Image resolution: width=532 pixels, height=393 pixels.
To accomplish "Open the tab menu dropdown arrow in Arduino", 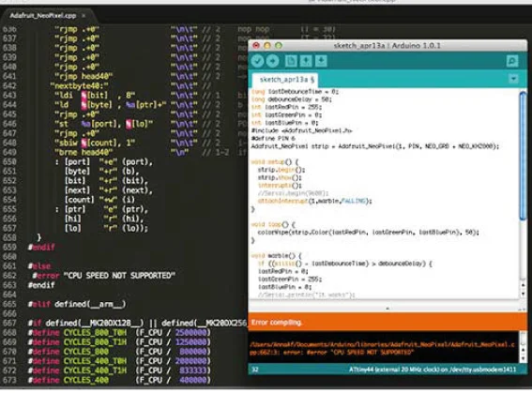I will click(513, 79).
